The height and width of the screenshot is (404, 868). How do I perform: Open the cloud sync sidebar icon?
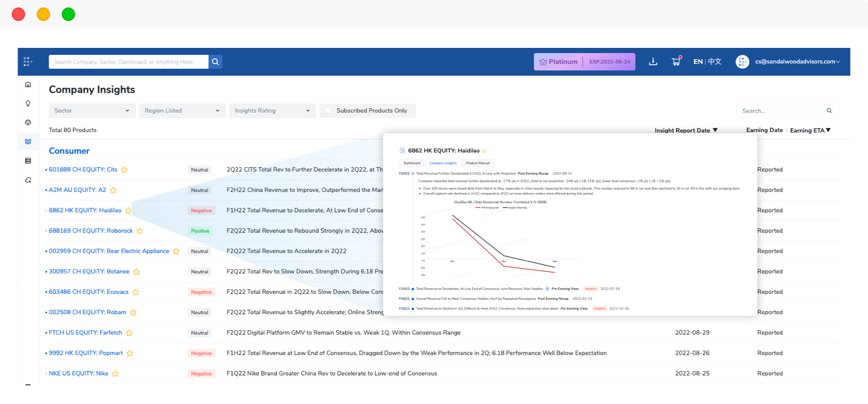point(28,180)
